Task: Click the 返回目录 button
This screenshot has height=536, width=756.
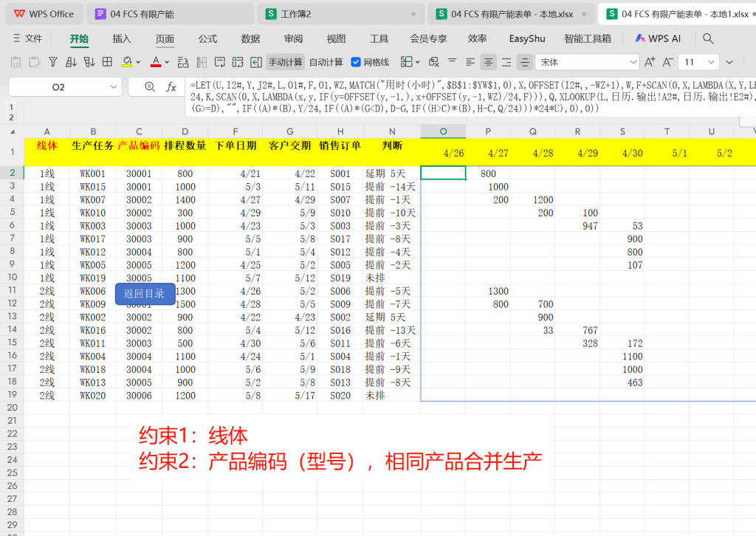Action: coord(145,294)
